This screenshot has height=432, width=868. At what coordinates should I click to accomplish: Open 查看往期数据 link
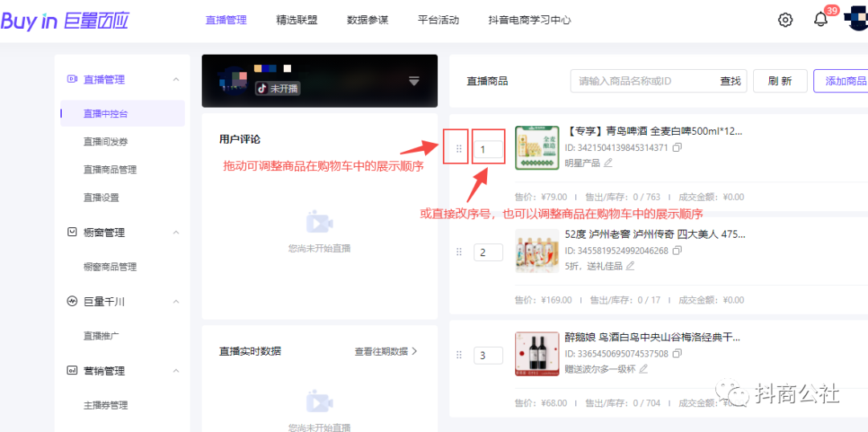pyautogui.click(x=386, y=351)
